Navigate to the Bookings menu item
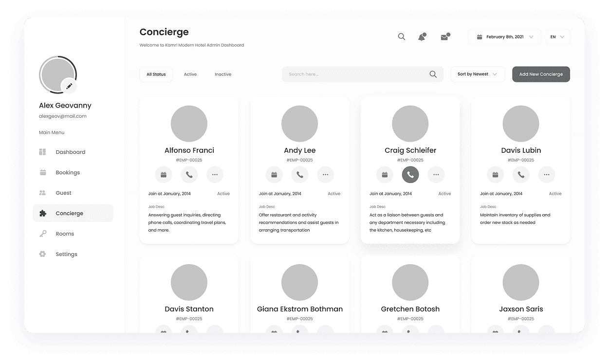609x364 pixels. click(67, 172)
